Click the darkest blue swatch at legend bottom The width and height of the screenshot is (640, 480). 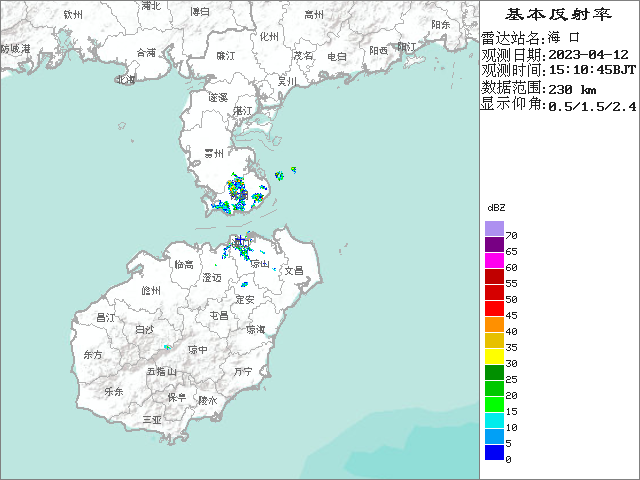(494, 452)
